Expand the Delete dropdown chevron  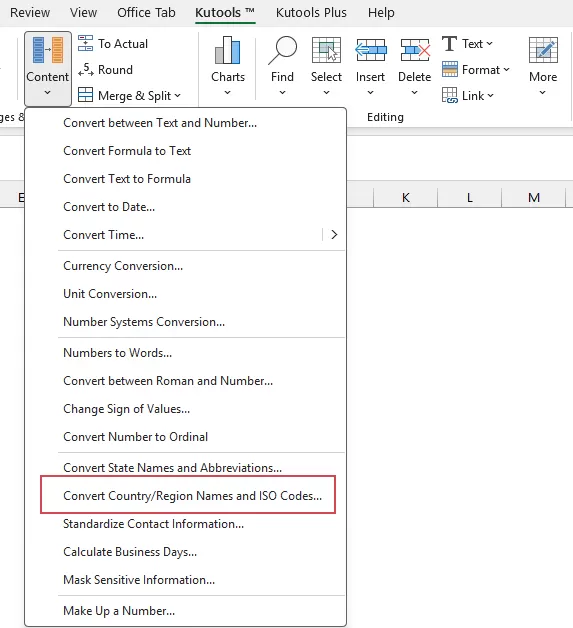click(414, 93)
